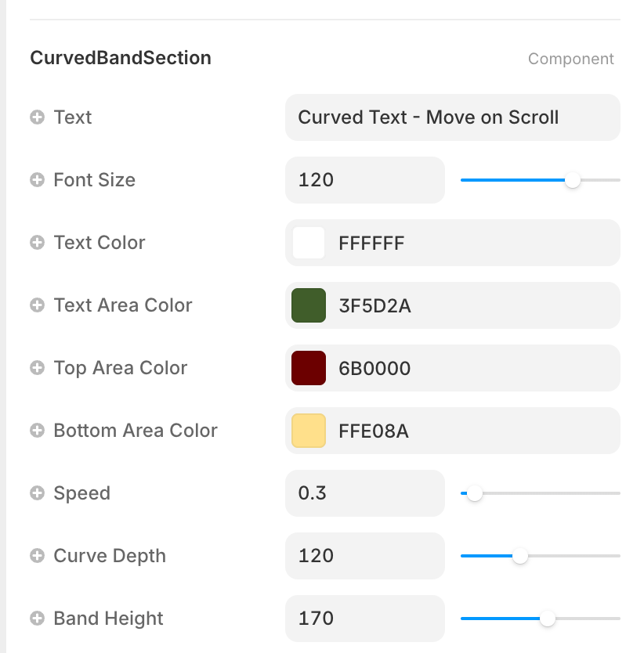Click the plus icon beside Font Size
The image size is (644, 653).
tap(37, 180)
